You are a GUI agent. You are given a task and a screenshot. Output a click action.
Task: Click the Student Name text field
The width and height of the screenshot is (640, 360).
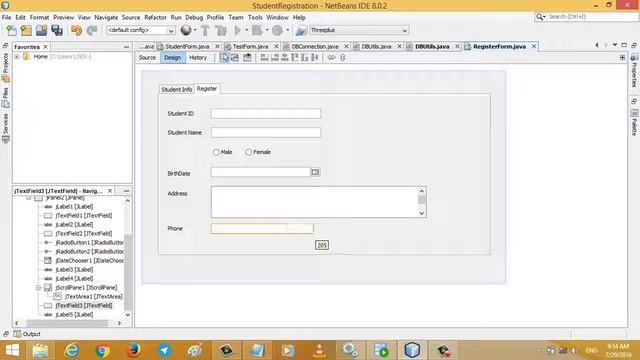(x=266, y=132)
